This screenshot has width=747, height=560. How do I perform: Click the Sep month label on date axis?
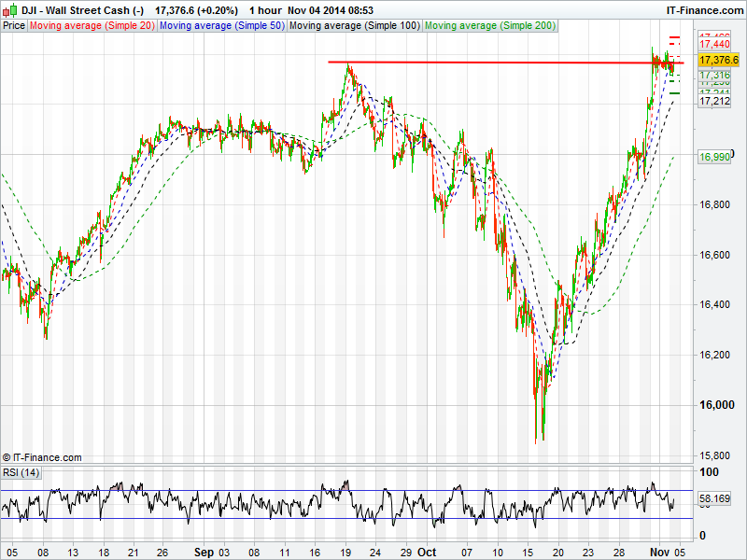tap(204, 553)
